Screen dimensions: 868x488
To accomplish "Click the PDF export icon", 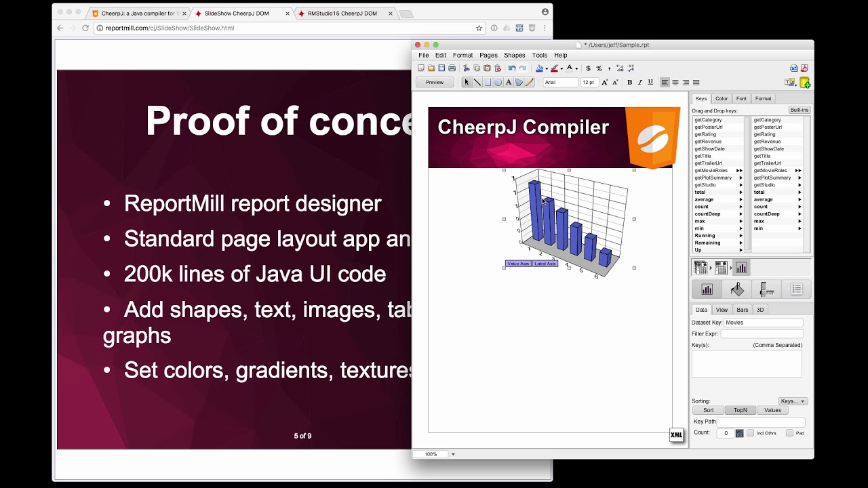I will click(804, 68).
